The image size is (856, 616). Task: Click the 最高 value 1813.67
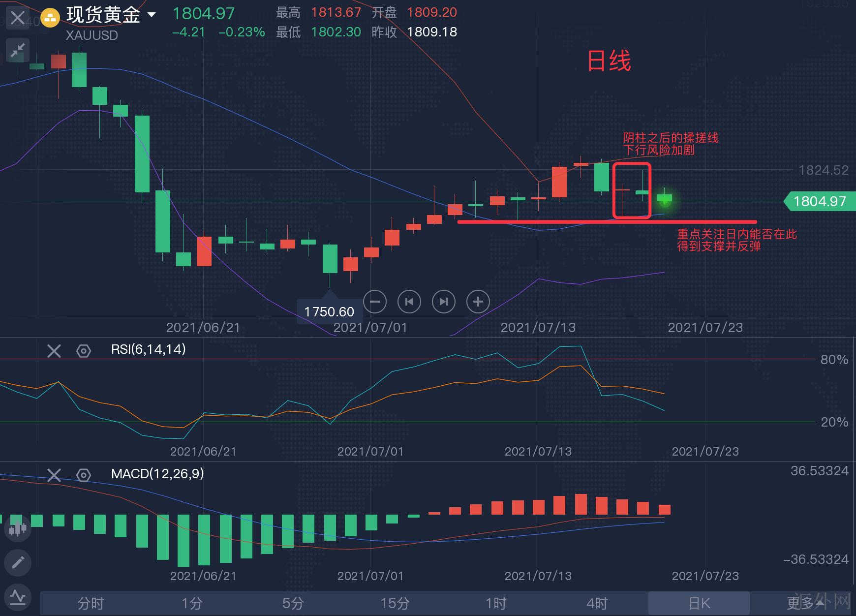click(x=336, y=12)
